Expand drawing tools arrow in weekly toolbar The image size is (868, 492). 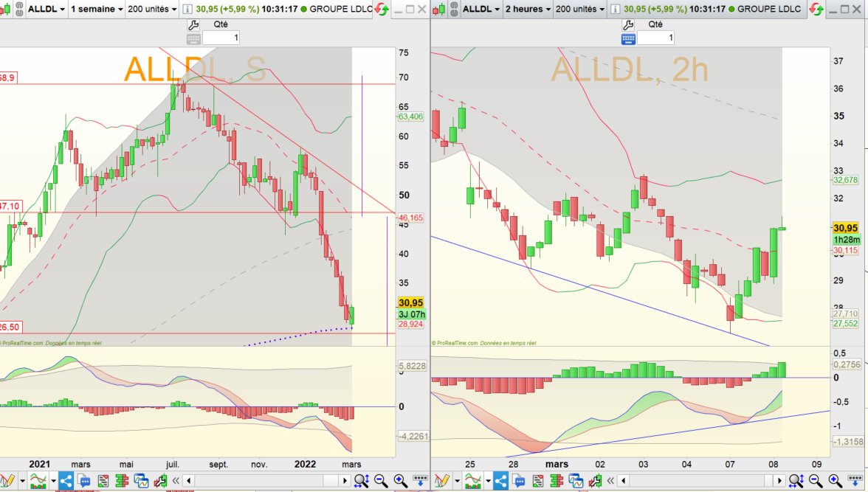pyautogui.click(x=22, y=480)
